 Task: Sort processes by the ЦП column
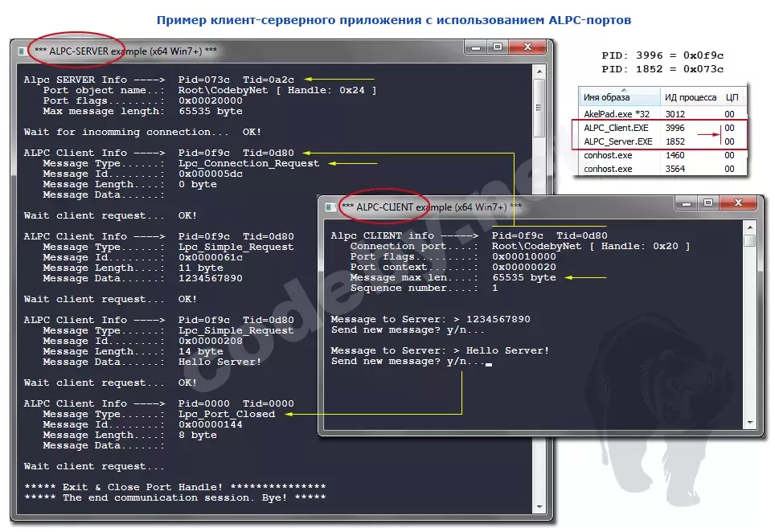point(732,96)
